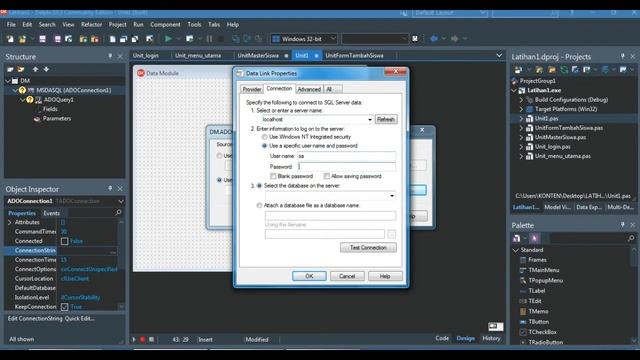
Task: Collapse the MSDASQL ADOConnection1 node
Action: pyautogui.click(x=15, y=90)
